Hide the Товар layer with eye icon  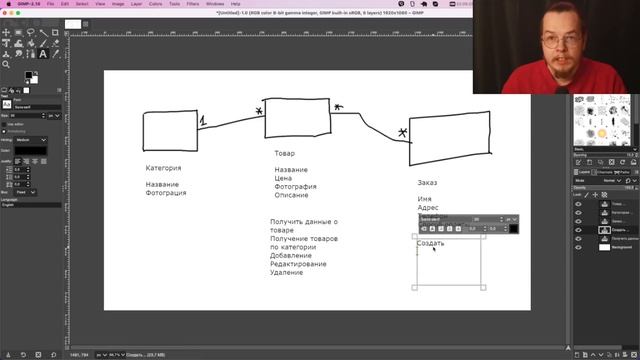click(x=578, y=204)
